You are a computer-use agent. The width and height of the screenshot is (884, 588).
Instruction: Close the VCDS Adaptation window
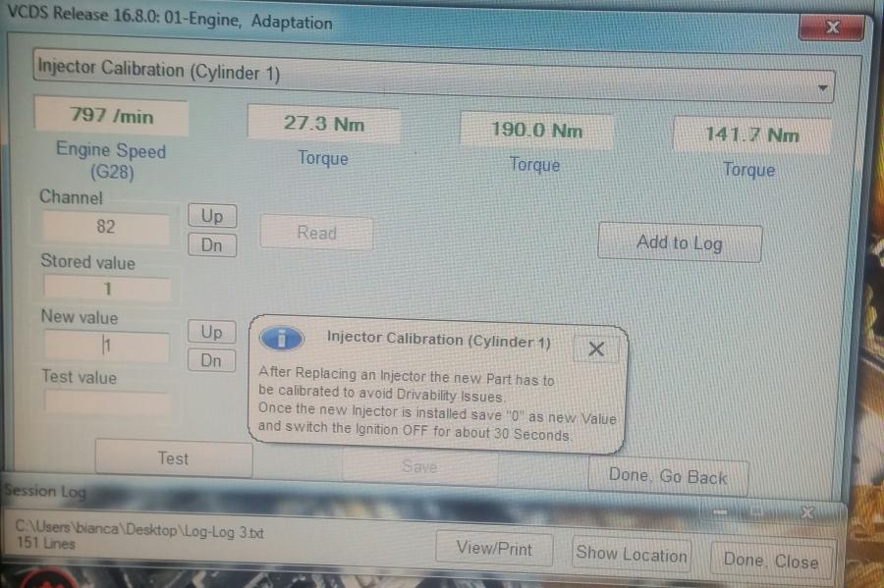point(832,27)
